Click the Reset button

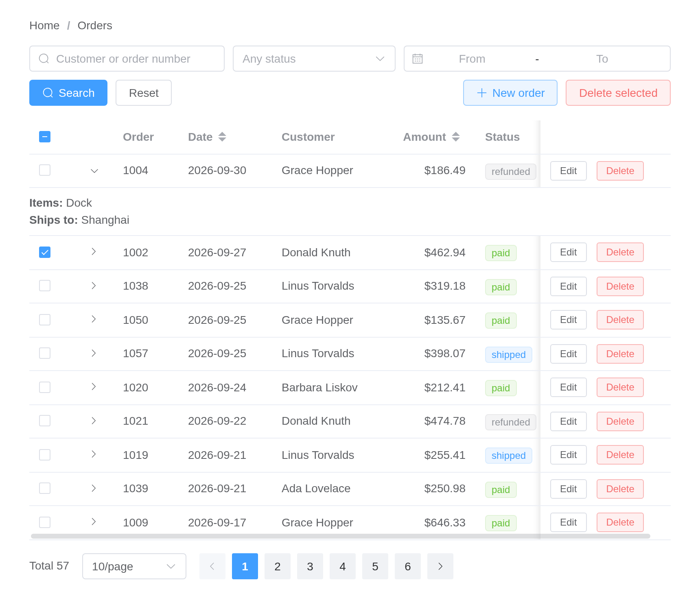[144, 93]
